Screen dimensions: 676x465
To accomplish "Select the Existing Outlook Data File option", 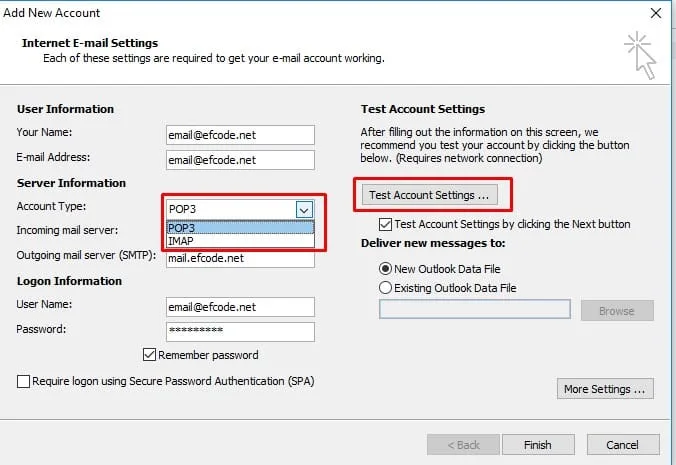I will click(x=386, y=288).
